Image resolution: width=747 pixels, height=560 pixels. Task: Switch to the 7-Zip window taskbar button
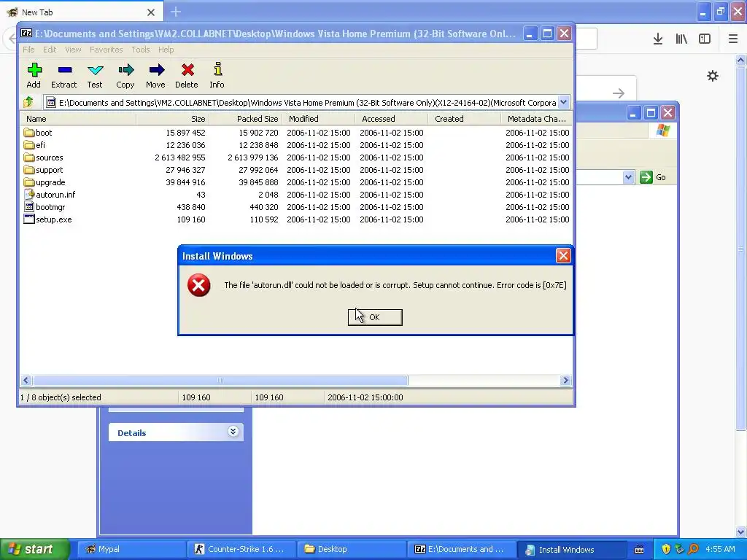(x=461, y=549)
